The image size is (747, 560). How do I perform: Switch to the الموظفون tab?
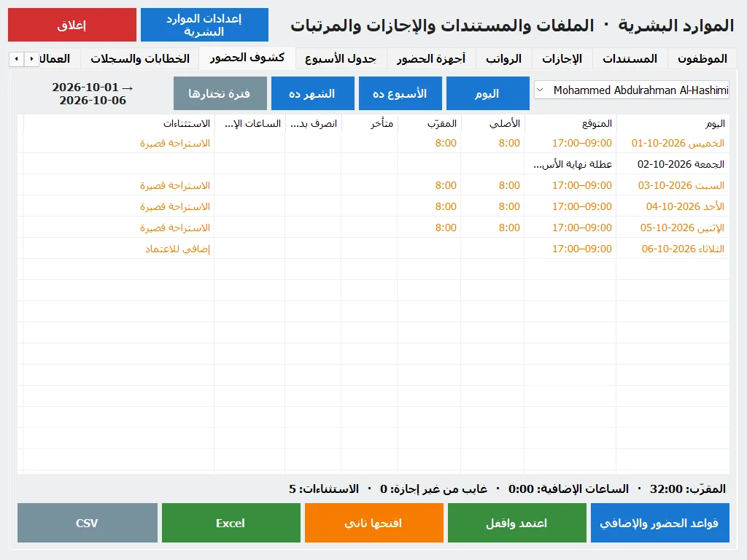tap(703, 58)
